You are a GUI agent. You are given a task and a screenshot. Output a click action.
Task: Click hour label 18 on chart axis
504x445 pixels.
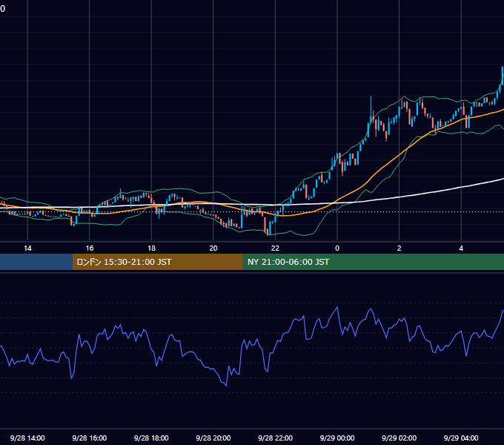tap(151, 248)
